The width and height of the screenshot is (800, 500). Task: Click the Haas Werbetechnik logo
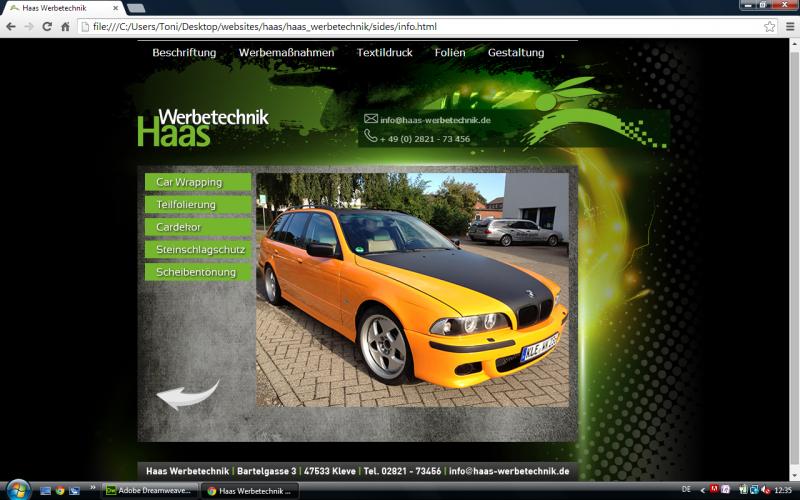[x=203, y=127]
